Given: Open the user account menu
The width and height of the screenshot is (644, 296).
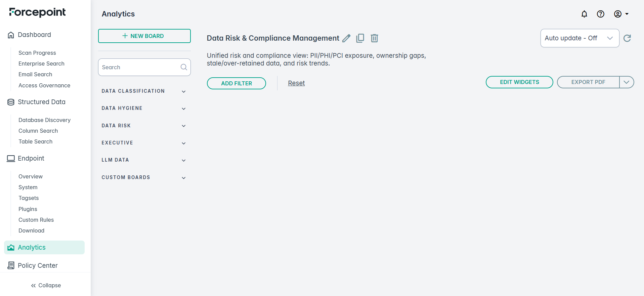Looking at the screenshot, I should (x=621, y=14).
